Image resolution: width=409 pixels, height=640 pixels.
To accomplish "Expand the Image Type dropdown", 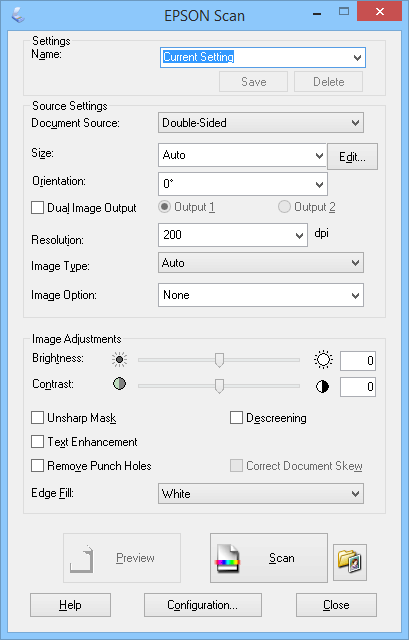I will pos(261,263).
